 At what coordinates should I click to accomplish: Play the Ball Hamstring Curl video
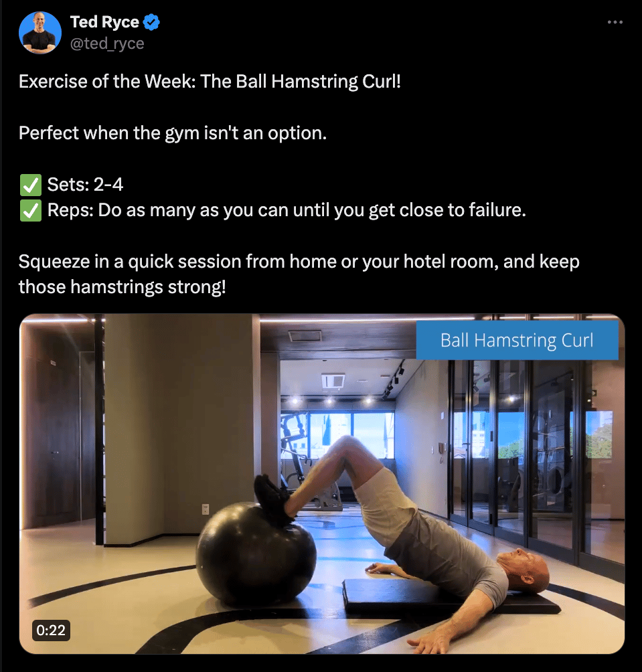pos(322,484)
